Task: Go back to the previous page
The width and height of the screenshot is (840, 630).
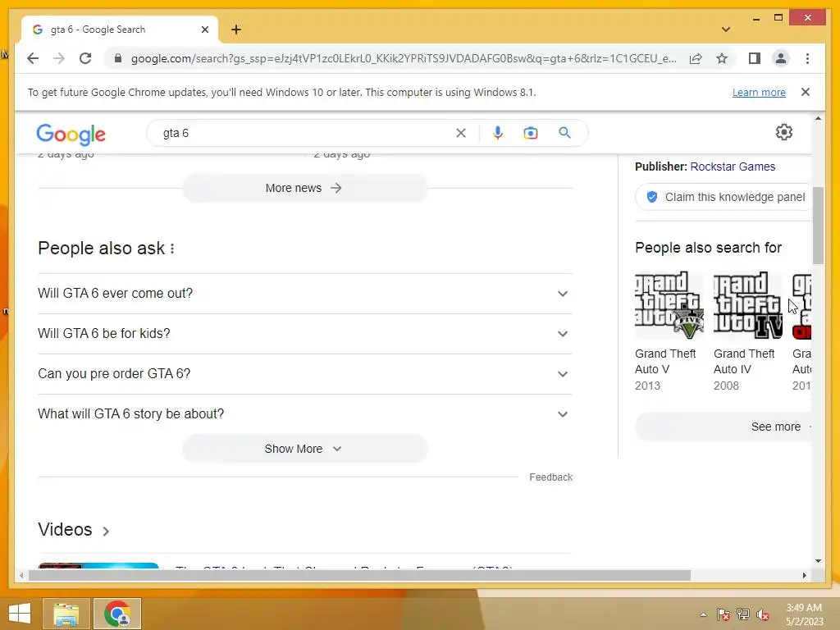Action: click(33, 58)
